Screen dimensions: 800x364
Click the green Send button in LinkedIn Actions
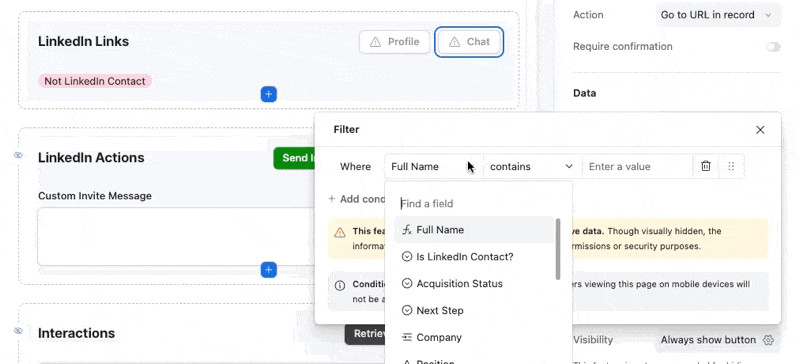coord(294,158)
